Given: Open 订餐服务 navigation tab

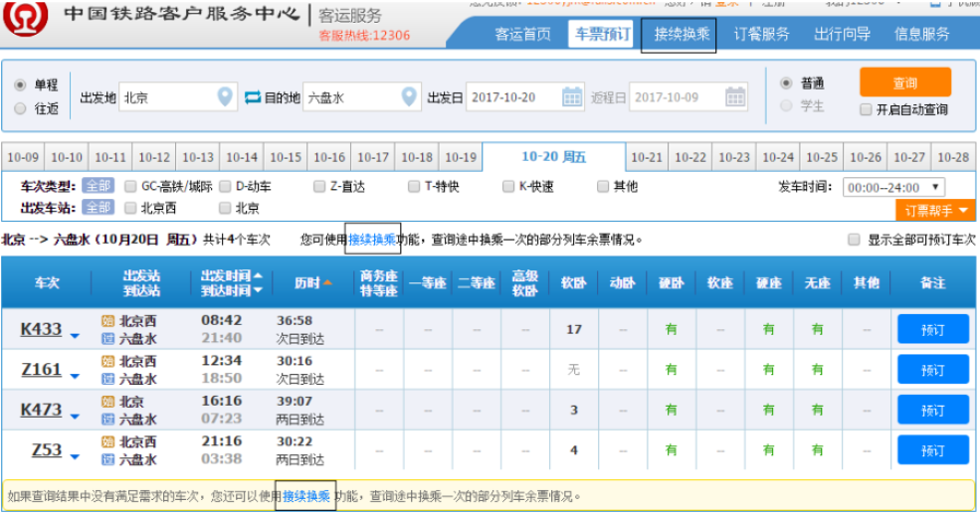Looking at the screenshot, I should [x=761, y=34].
